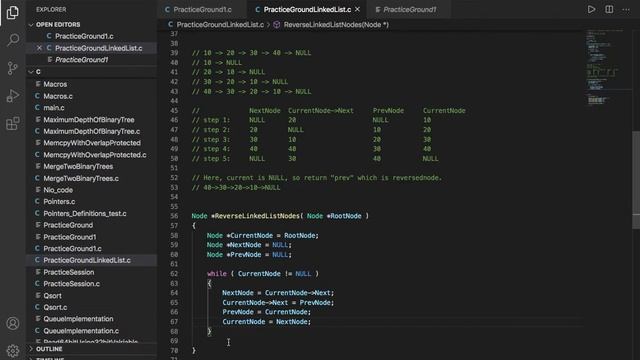Open PracticeGround1 in Open Editors list
This screenshot has width=640, height=360.
[82, 60]
